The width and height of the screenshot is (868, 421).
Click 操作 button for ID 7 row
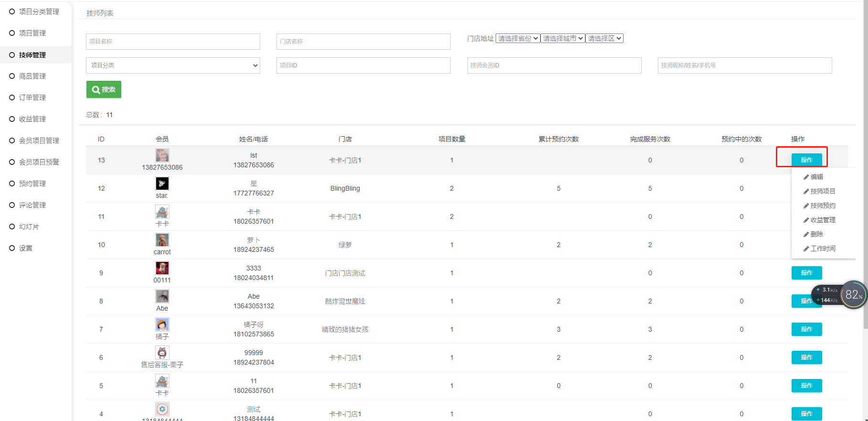click(806, 329)
